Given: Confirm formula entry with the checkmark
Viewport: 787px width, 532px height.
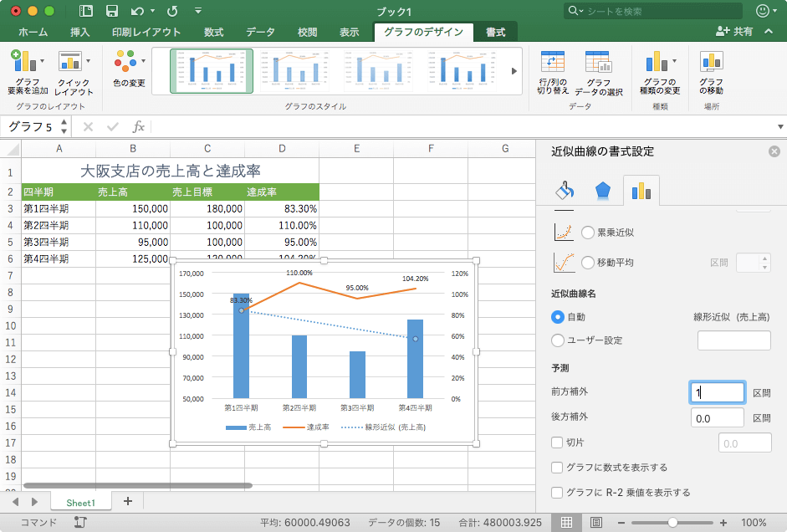Looking at the screenshot, I should (x=112, y=126).
